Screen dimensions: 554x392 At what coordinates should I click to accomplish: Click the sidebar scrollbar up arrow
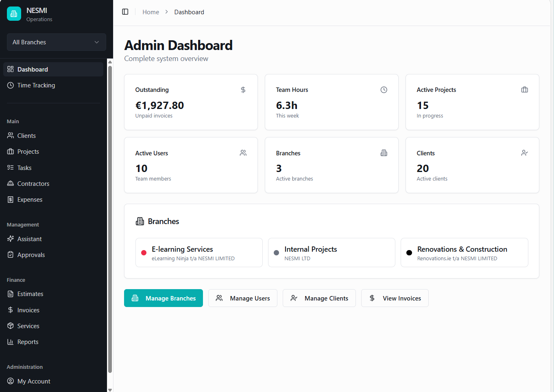(x=110, y=62)
